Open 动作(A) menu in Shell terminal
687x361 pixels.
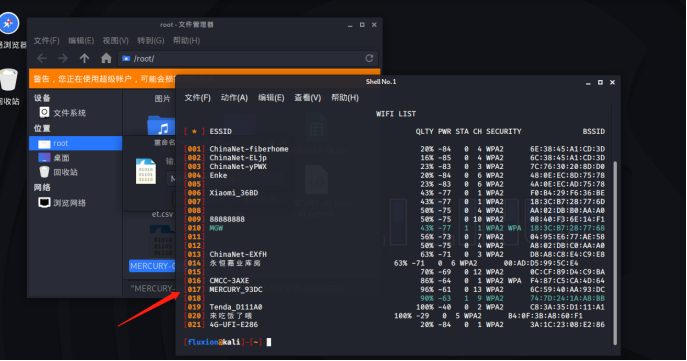[x=234, y=98]
